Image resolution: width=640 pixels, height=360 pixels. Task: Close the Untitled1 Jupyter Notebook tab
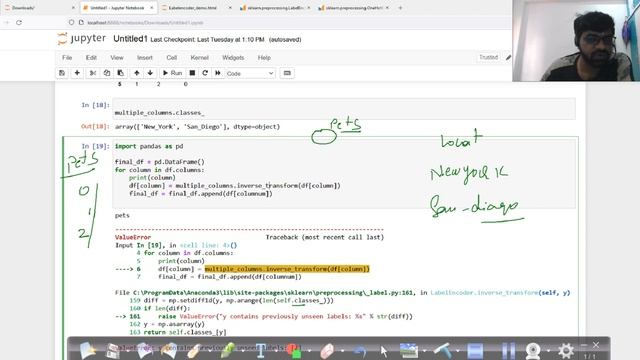click(x=151, y=8)
